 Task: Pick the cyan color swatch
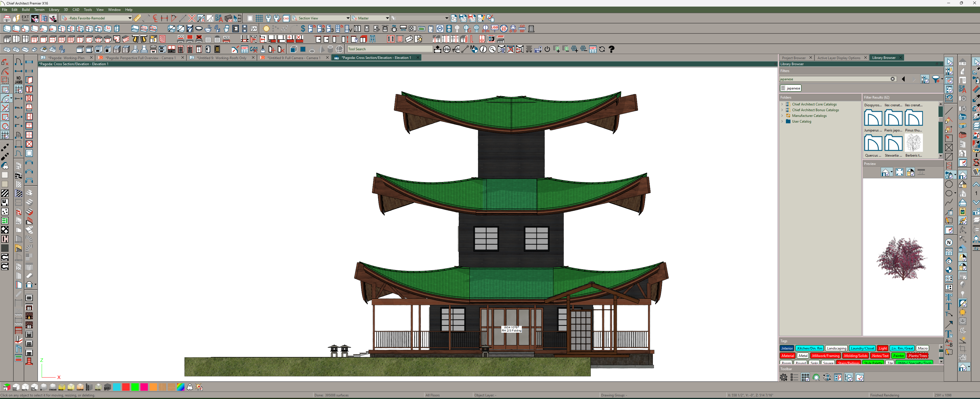[x=117, y=387]
